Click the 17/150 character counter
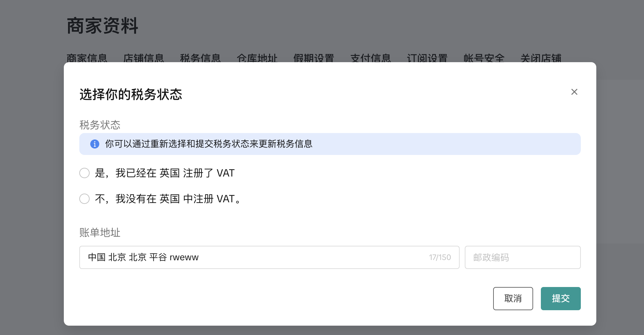The image size is (644, 335). [440, 257]
